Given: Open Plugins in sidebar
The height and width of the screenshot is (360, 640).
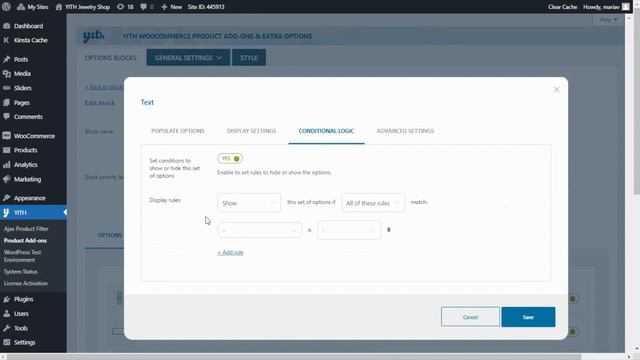Looking at the screenshot, I should tap(23, 299).
